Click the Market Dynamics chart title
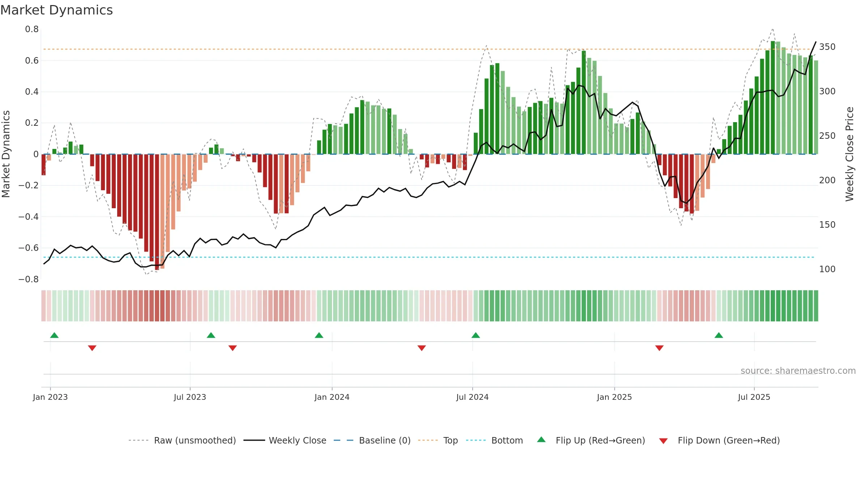The height and width of the screenshot is (488, 868). [x=57, y=10]
